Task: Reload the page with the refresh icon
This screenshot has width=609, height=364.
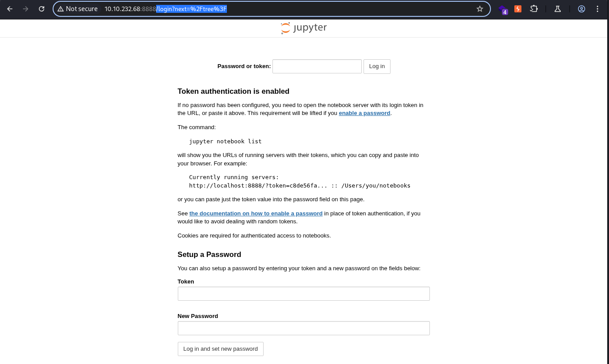Action: 42,9
